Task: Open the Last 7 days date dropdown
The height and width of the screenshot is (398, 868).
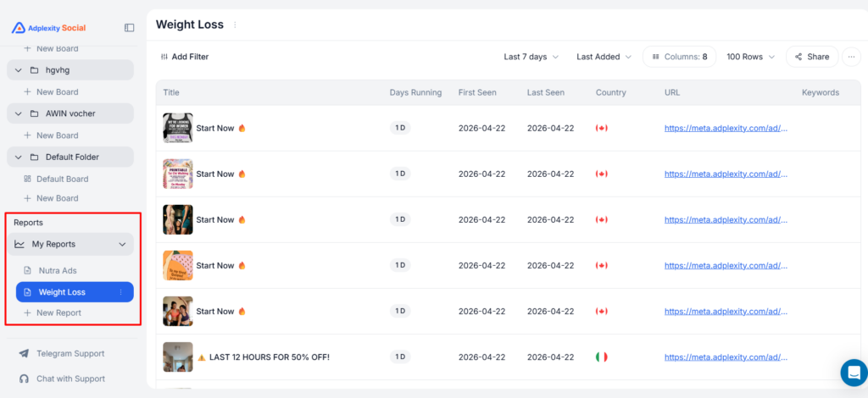Action: (x=531, y=57)
